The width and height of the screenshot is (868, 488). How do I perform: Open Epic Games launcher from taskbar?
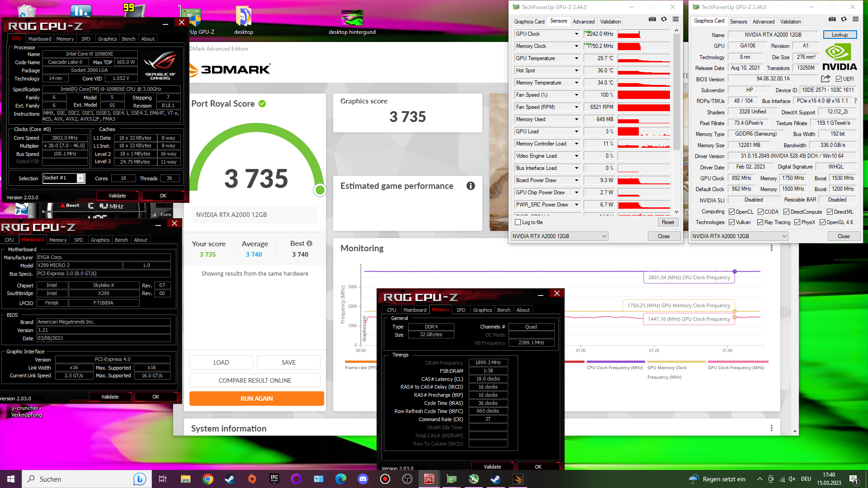(x=274, y=479)
